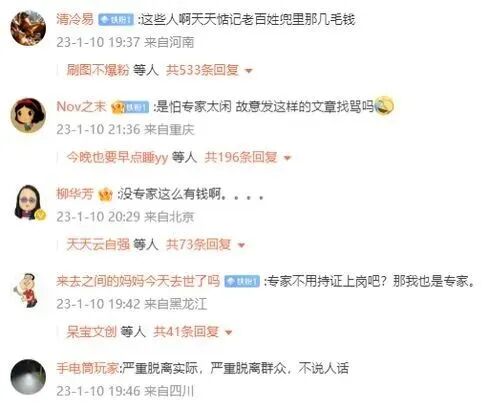Expand the 共196条回复 dropdown arrow

[287, 158]
